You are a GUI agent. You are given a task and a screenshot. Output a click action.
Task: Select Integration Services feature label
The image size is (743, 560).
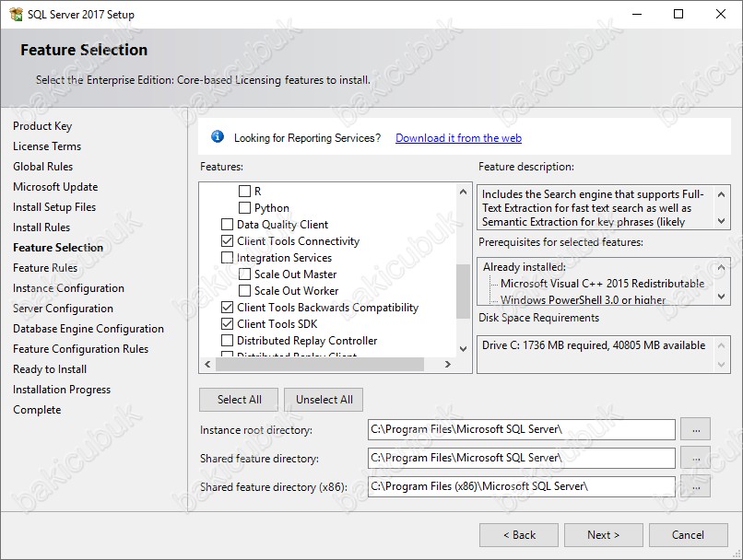pos(284,258)
